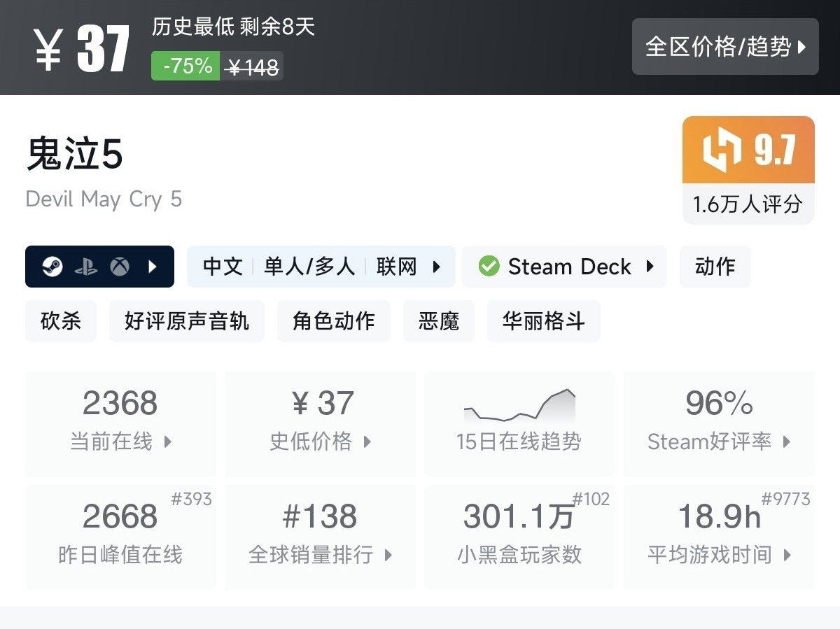
Task: View 史低价格 lowest price history
Action: click(321, 423)
